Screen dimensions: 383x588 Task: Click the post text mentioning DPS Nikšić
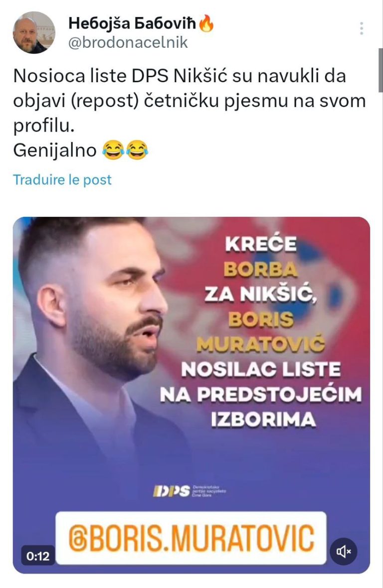tap(190, 101)
